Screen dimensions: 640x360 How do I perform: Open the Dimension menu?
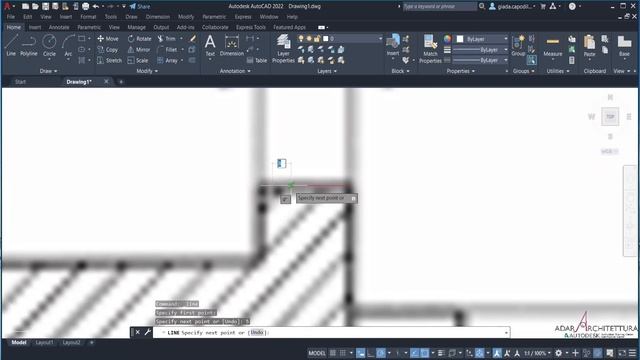(158, 17)
